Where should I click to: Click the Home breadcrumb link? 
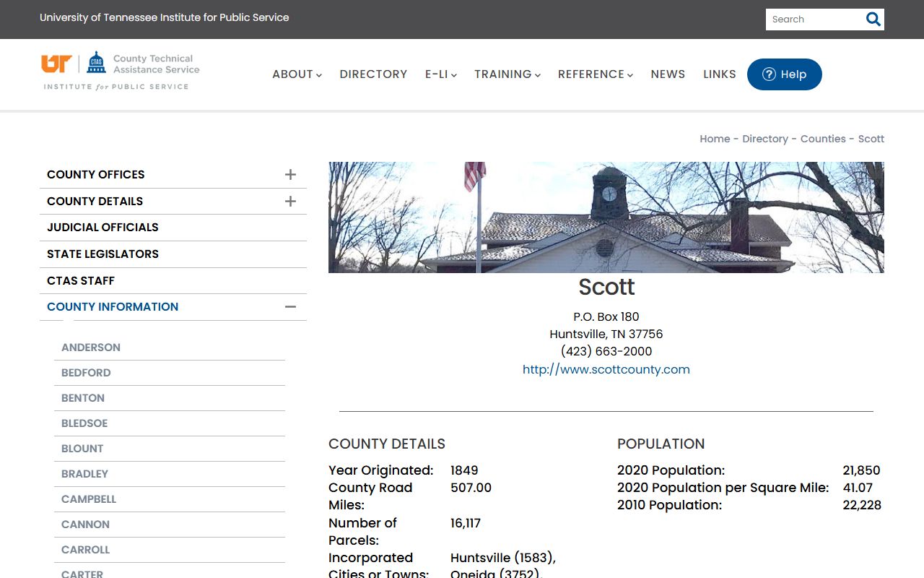(x=715, y=139)
